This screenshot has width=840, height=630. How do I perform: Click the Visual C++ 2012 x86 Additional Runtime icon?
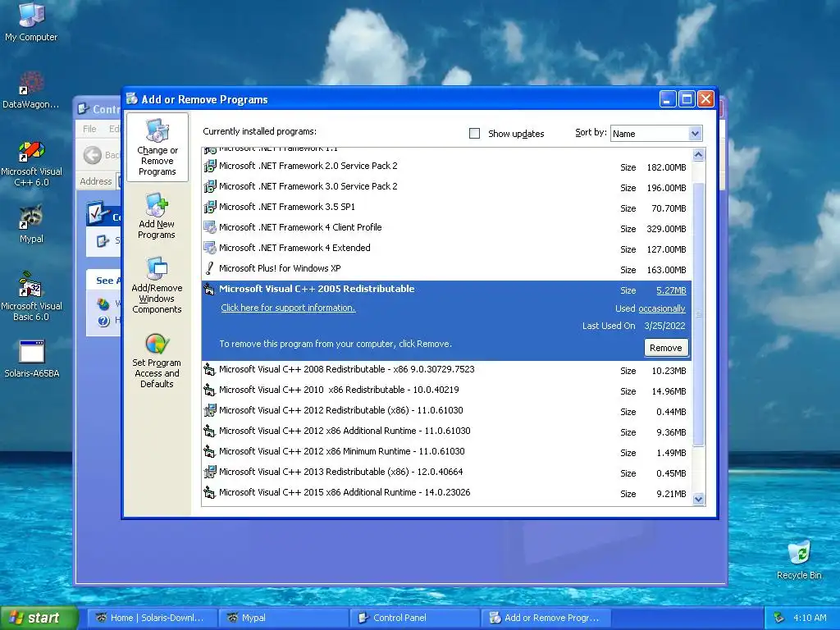(209, 431)
